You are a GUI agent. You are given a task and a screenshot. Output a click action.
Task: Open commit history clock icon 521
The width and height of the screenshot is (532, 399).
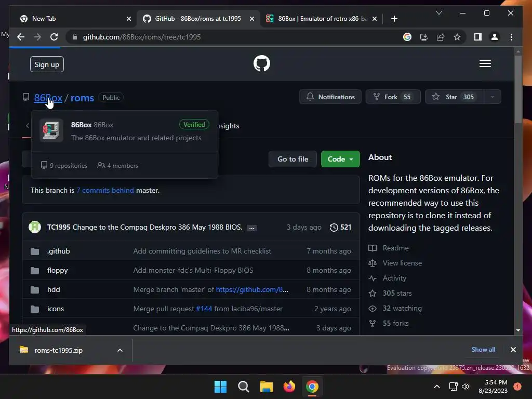pos(340,228)
